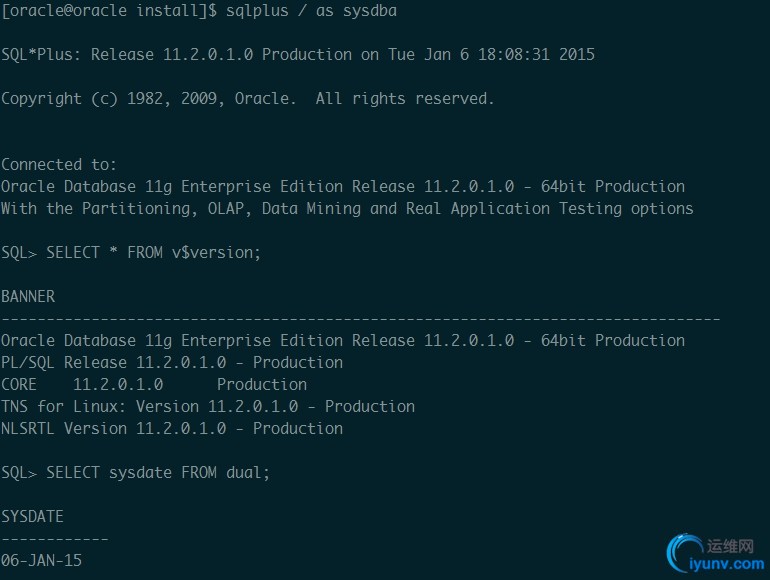This screenshot has width=770, height=580.
Task: Click the date value '06-JAN-15'
Action: coord(42,560)
